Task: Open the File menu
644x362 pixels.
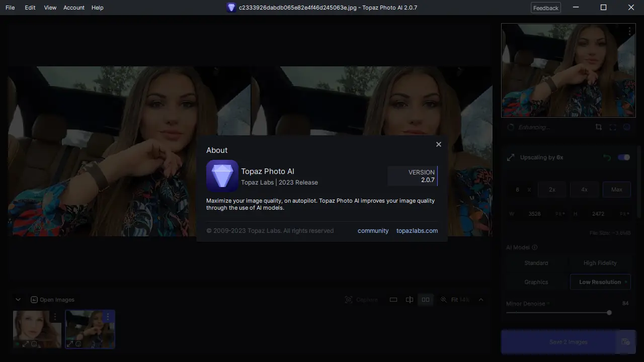Action: 10,8
